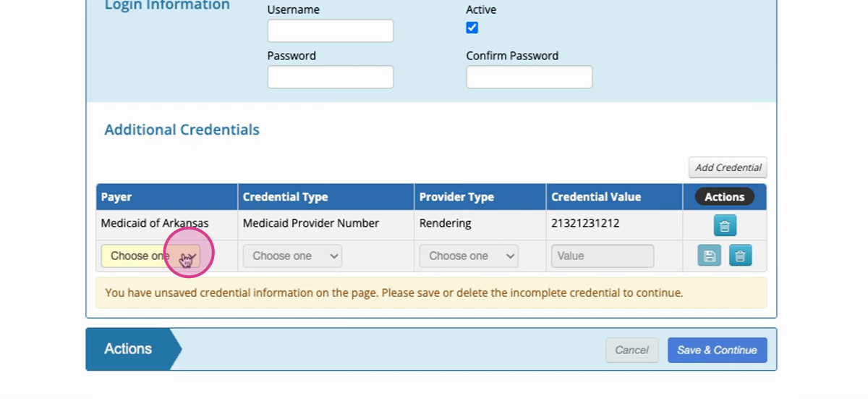Click Save & Continue

click(x=717, y=350)
